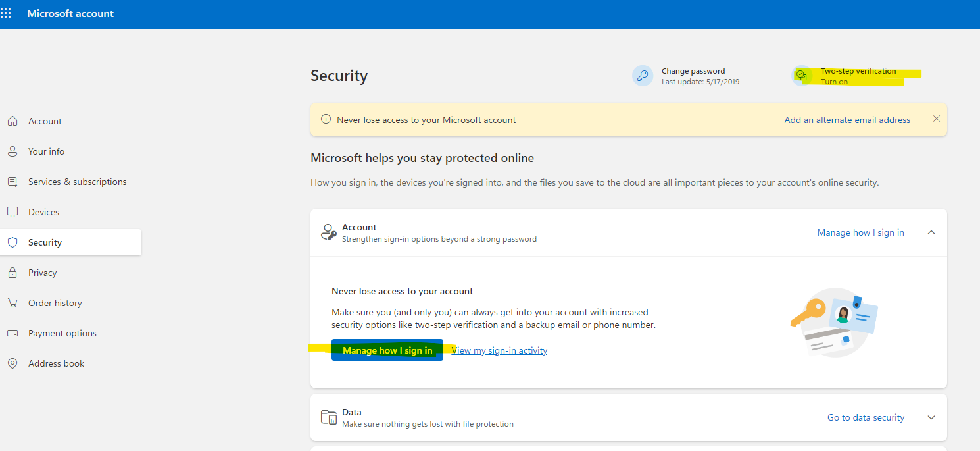Click View my sign-in activity link

pyautogui.click(x=499, y=350)
